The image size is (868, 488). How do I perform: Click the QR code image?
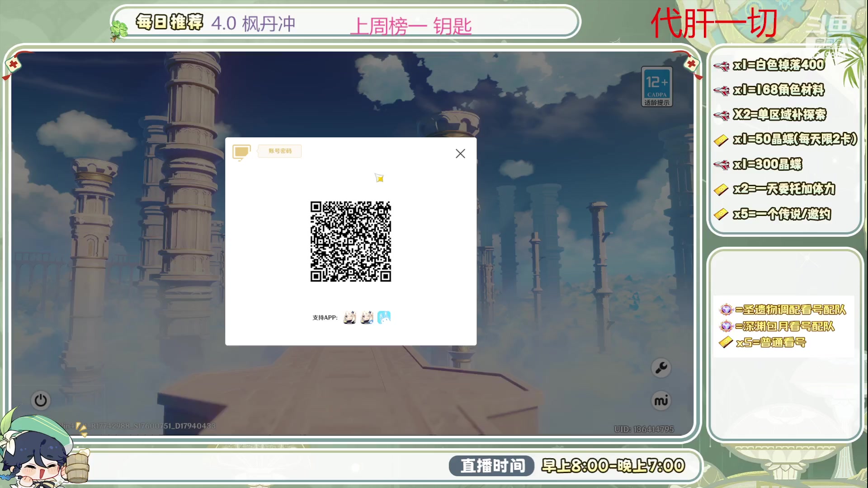pos(350,241)
